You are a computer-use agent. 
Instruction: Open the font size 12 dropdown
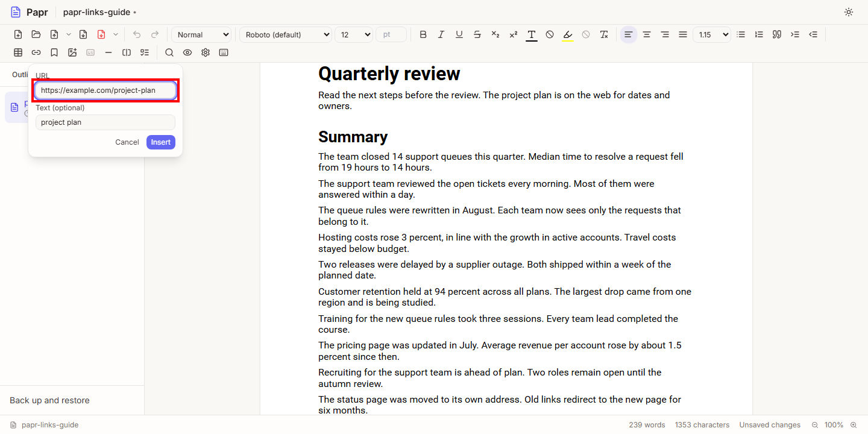tap(354, 34)
